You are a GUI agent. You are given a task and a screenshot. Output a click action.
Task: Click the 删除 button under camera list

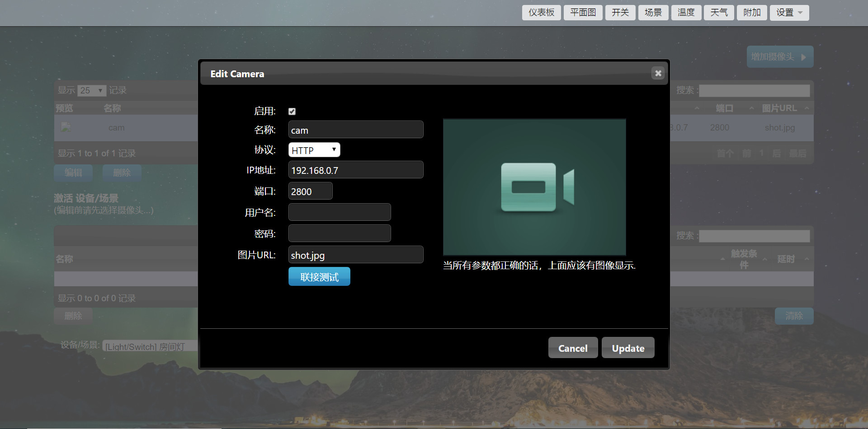[x=122, y=173]
